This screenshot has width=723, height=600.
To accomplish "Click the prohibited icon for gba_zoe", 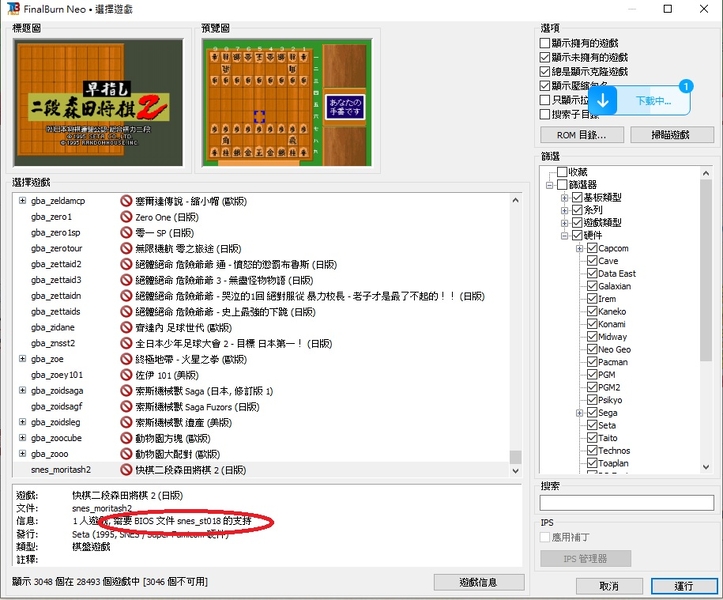I will tap(126, 359).
